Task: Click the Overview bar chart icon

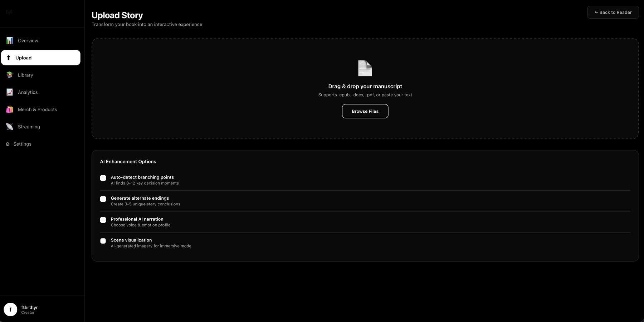Action: click(10, 40)
